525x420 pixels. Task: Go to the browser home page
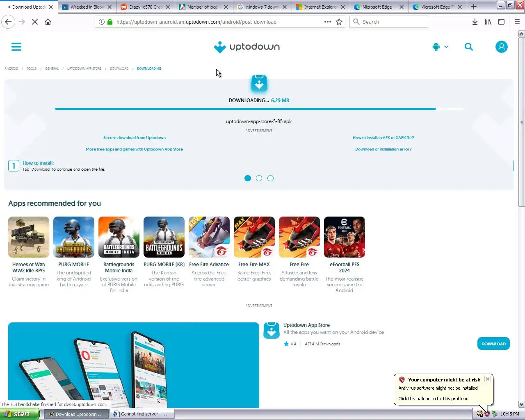(48, 22)
